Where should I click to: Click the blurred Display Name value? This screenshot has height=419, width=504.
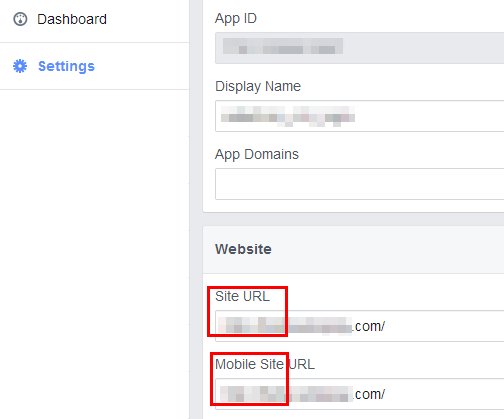coord(288,116)
